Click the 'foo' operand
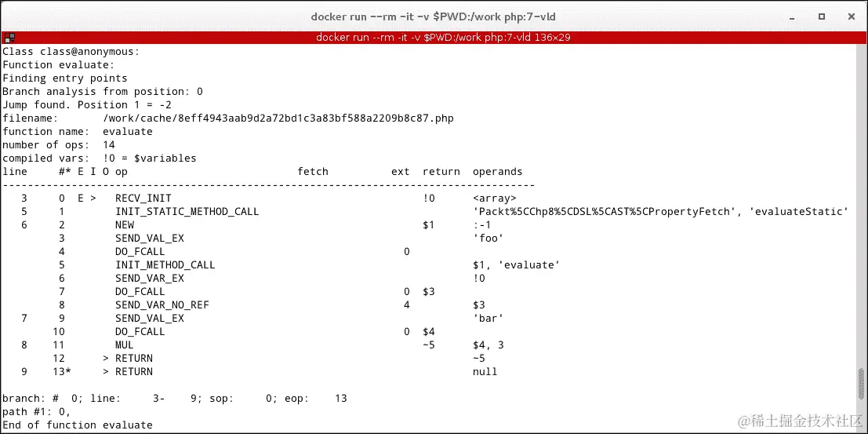Viewport: 868px width, 434px height. 488,238
